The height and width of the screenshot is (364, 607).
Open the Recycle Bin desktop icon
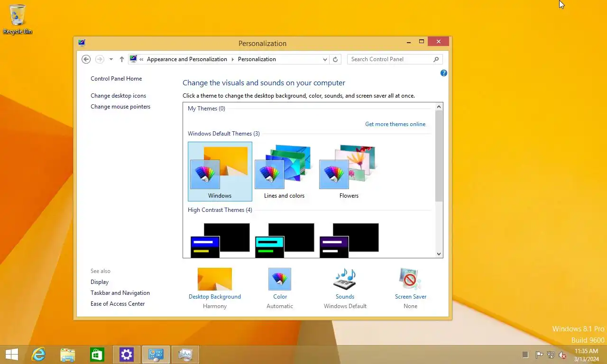pyautogui.click(x=18, y=19)
